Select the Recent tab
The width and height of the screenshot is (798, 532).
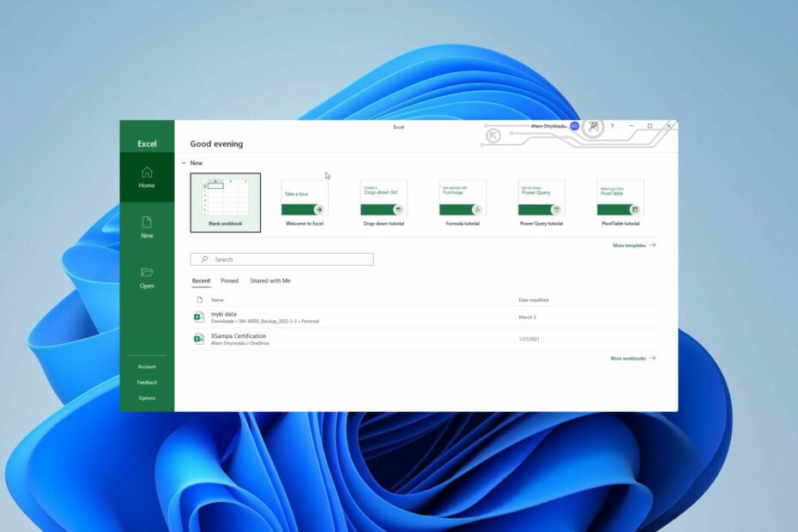(201, 281)
